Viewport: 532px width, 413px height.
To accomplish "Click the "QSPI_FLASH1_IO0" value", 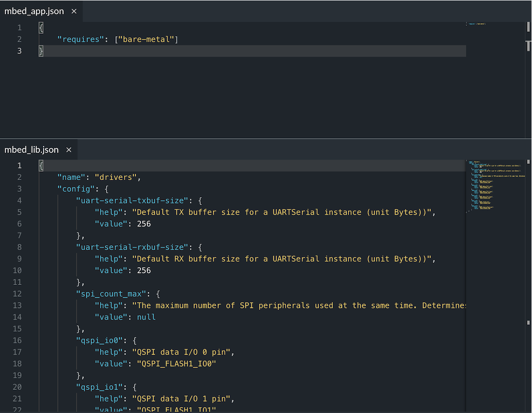I will [x=176, y=363].
